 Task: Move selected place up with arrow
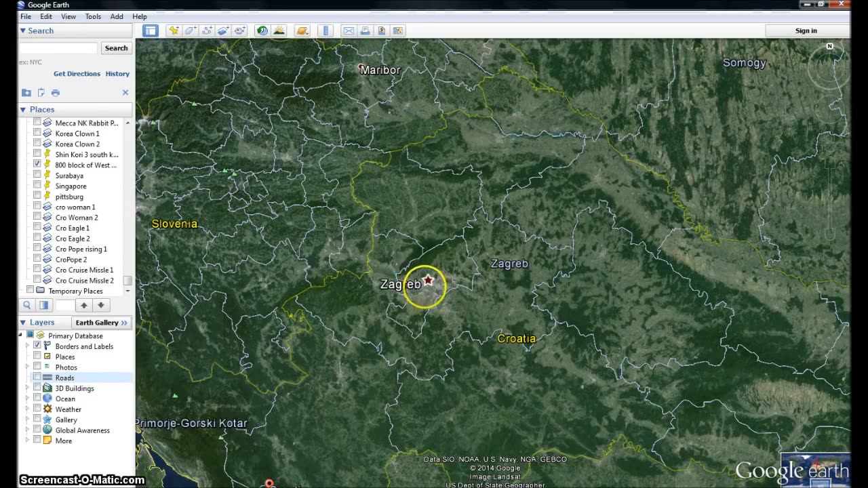[x=84, y=306]
